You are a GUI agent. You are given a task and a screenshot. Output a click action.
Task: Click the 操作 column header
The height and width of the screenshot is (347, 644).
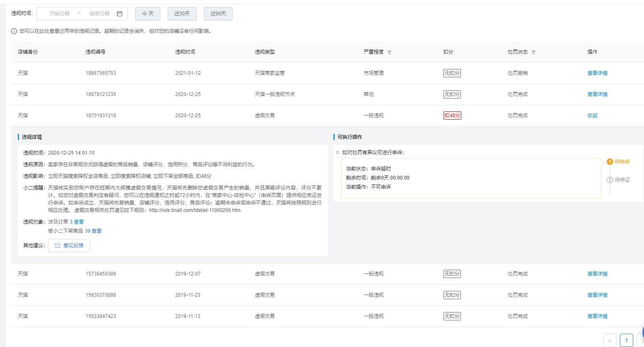[x=593, y=52]
